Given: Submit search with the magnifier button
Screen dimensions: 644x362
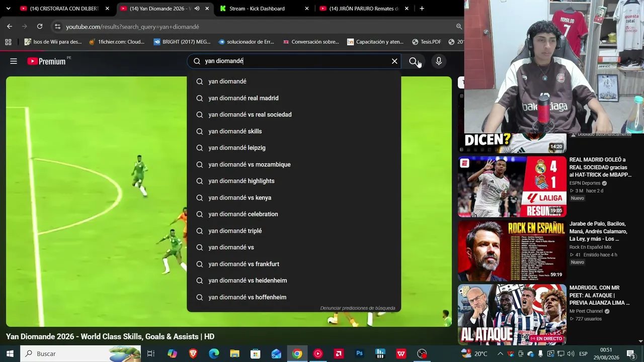Looking at the screenshot, I should [413, 61].
